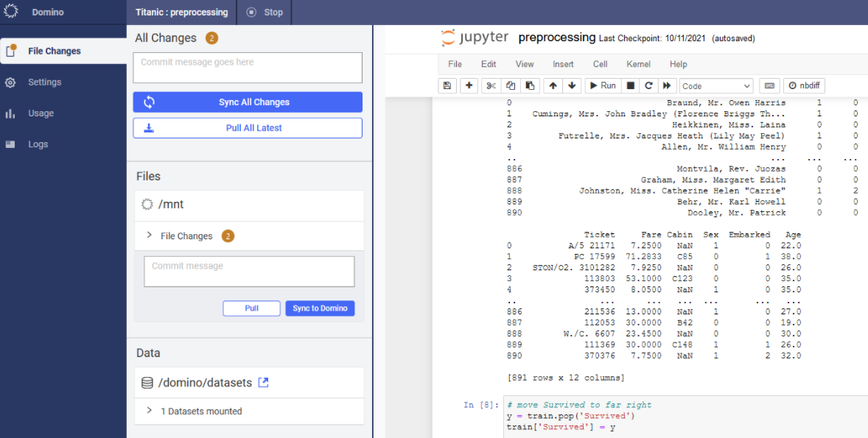
Task: Click the /domino/datasets path label
Action: (206, 383)
